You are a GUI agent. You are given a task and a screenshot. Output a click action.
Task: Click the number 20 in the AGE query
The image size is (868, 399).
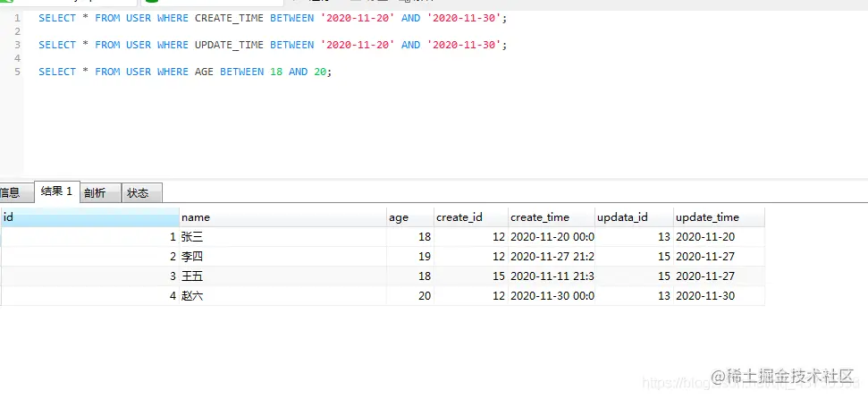coord(320,72)
